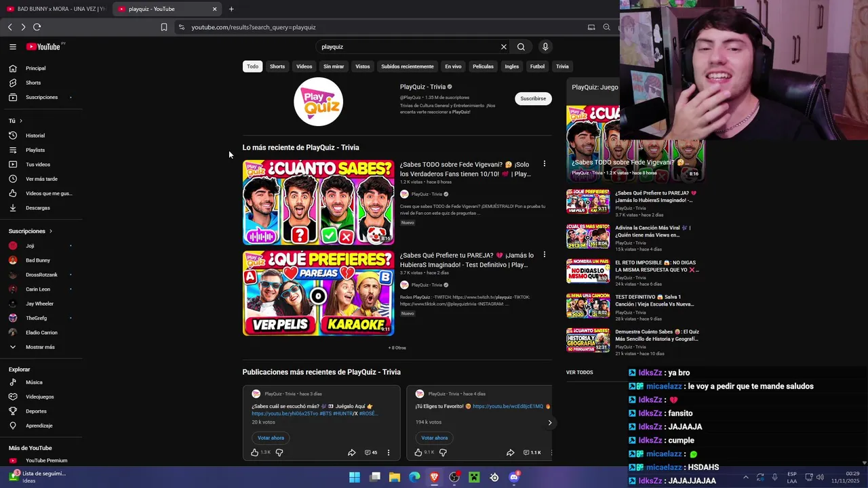Open a new browser tab
Image resolution: width=868 pixels, height=488 pixels.
click(x=231, y=9)
